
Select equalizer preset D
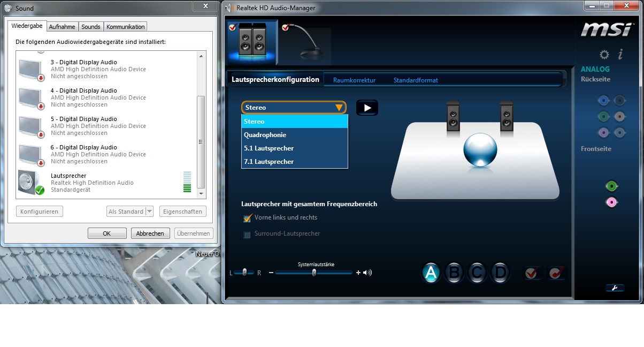(500, 273)
